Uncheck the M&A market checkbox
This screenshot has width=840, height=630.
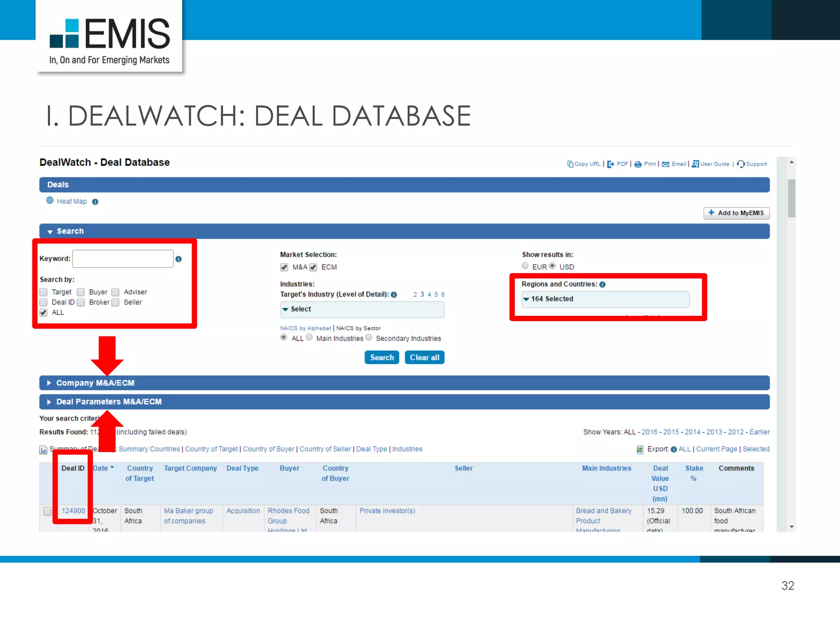284,267
